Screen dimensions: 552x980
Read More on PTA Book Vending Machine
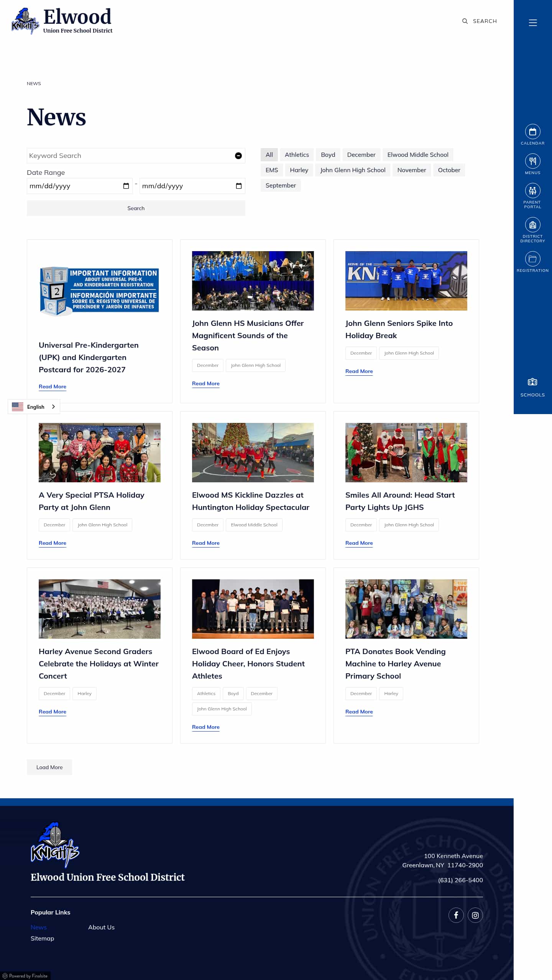point(359,712)
